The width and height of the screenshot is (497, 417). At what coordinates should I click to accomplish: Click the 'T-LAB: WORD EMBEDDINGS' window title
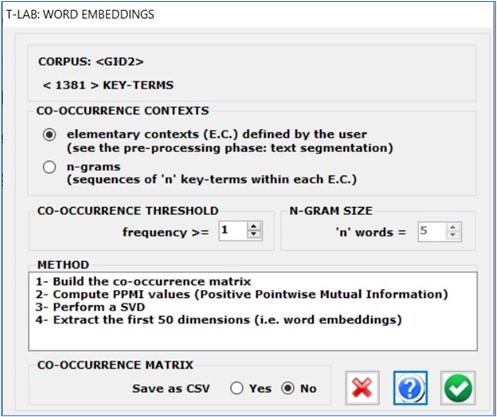click(80, 14)
